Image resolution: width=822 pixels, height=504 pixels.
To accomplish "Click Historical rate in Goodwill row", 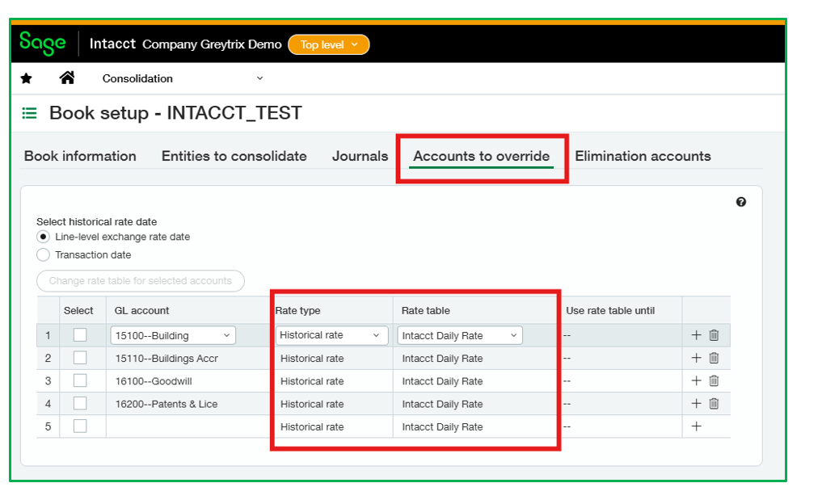I will click(x=312, y=381).
